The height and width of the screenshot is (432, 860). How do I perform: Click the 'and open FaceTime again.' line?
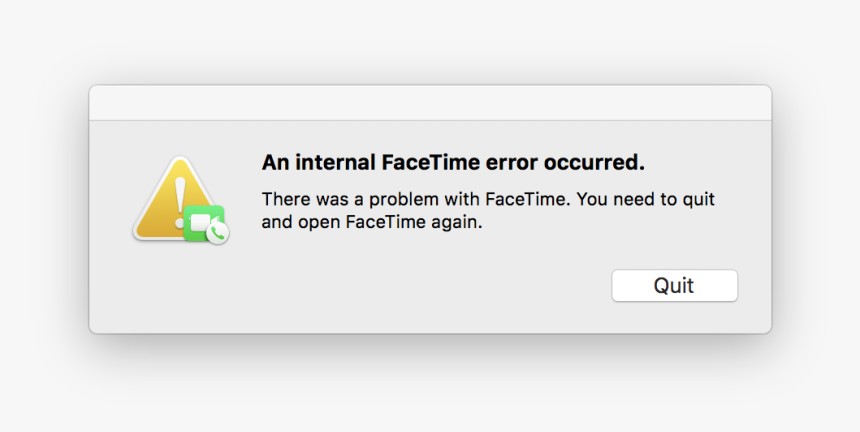[x=372, y=222]
